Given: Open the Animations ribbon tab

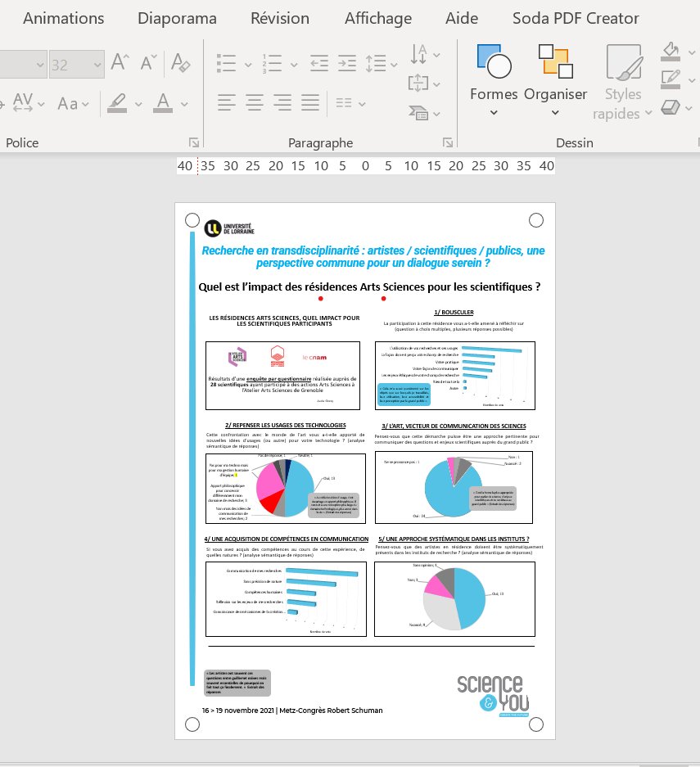Looking at the screenshot, I should coord(64,19).
